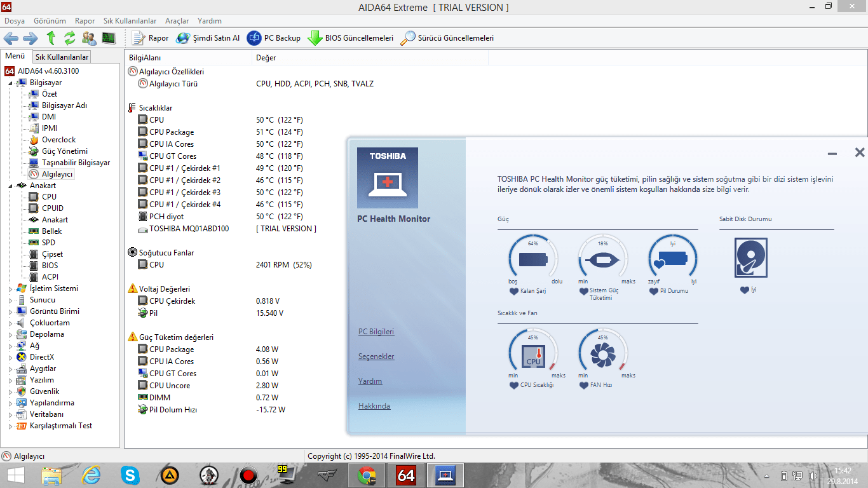Launch PC Backup from the toolbar
The height and width of the screenshot is (488, 868).
tap(273, 38)
